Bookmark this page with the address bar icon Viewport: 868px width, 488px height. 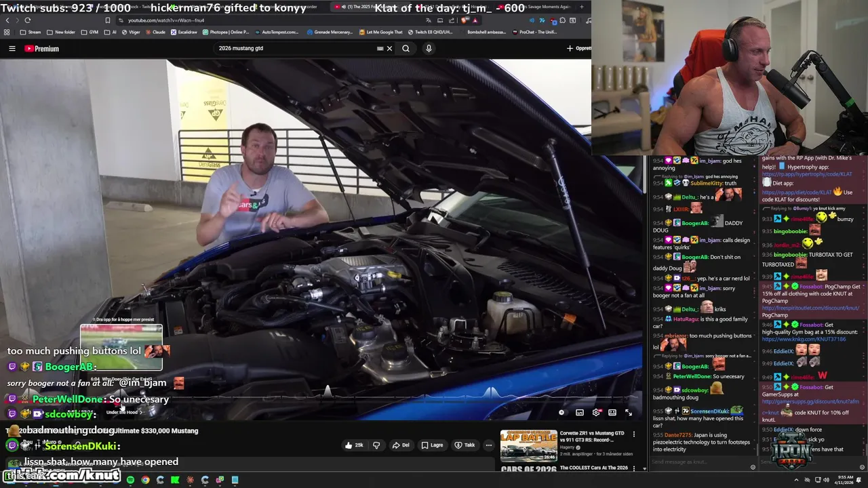coord(108,20)
